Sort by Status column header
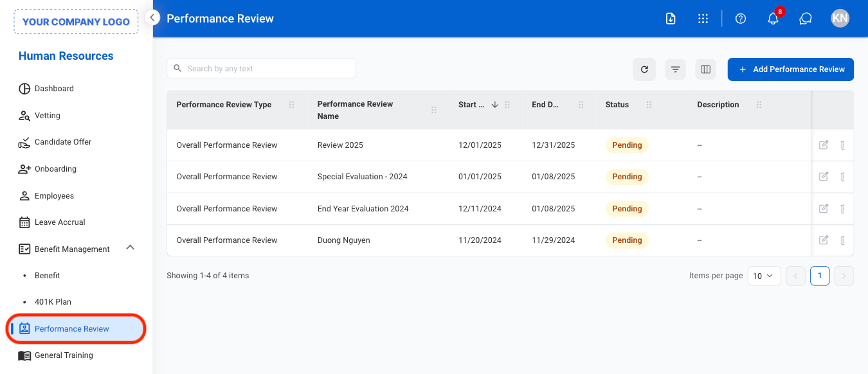 (617, 105)
